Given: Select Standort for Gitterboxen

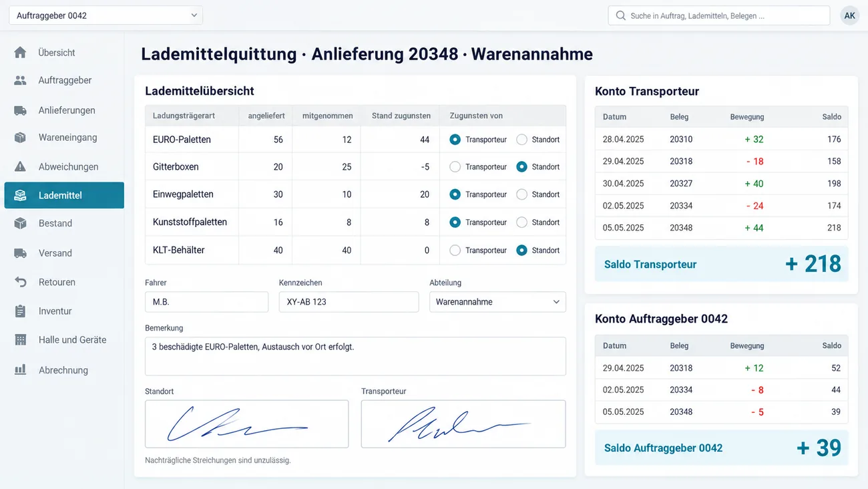Looking at the screenshot, I should (x=521, y=167).
